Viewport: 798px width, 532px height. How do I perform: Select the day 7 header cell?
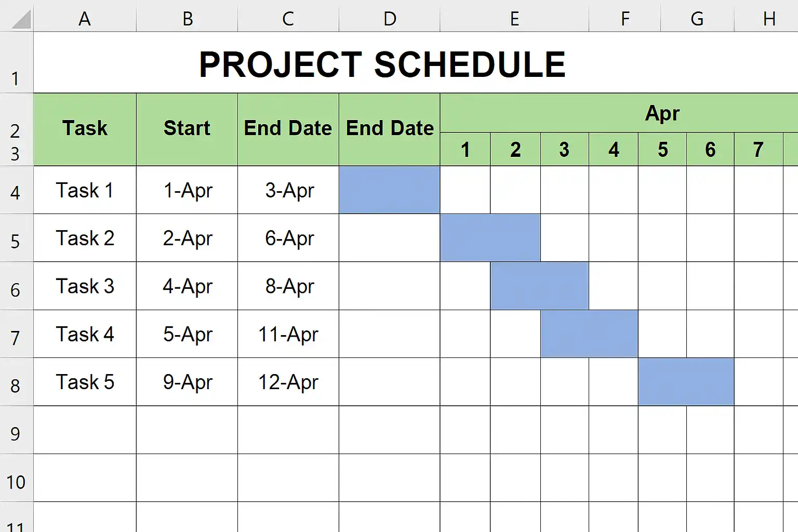pos(758,150)
